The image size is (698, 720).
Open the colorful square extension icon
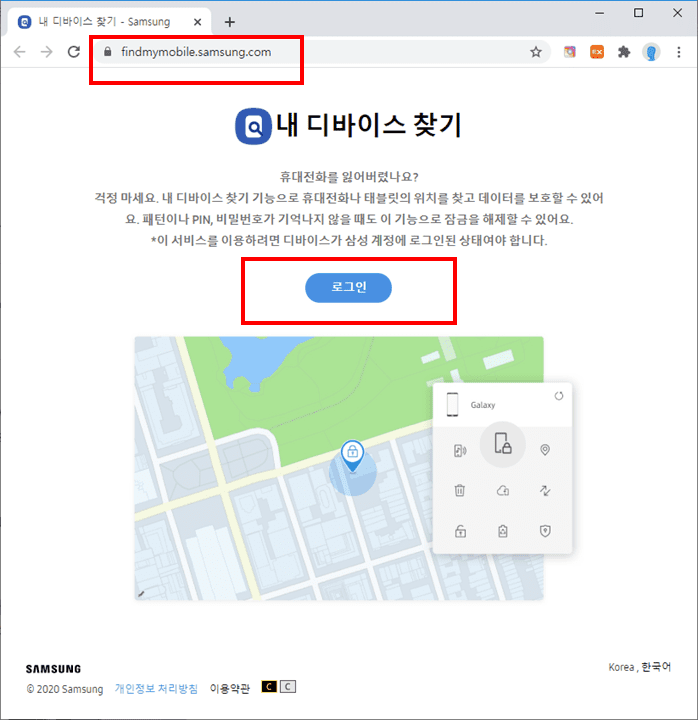pos(570,52)
